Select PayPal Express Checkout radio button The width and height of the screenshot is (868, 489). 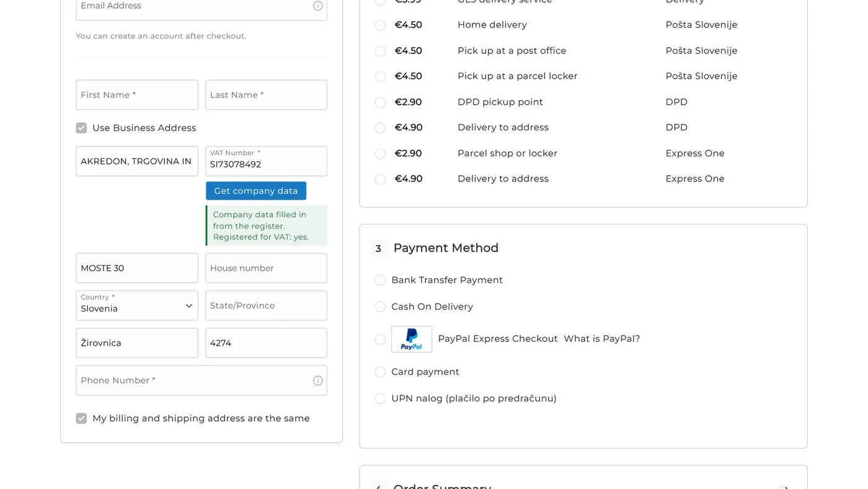[381, 339]
